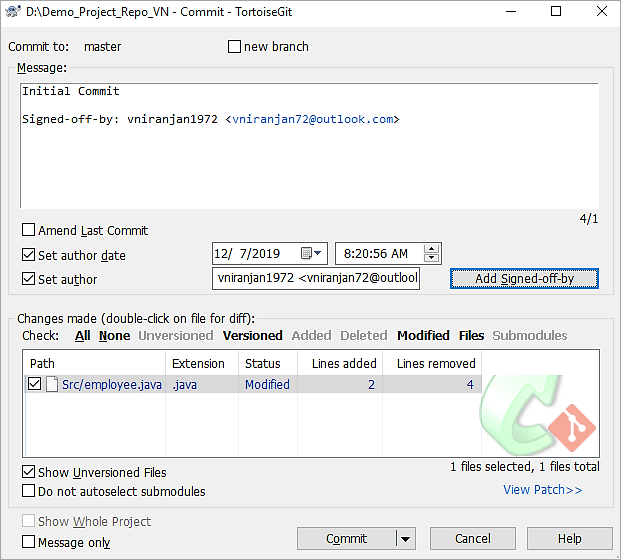Viewport: 621px width, 560px height.
Task: Click Add Signed-off-by button
Action: tap(524, 279)
